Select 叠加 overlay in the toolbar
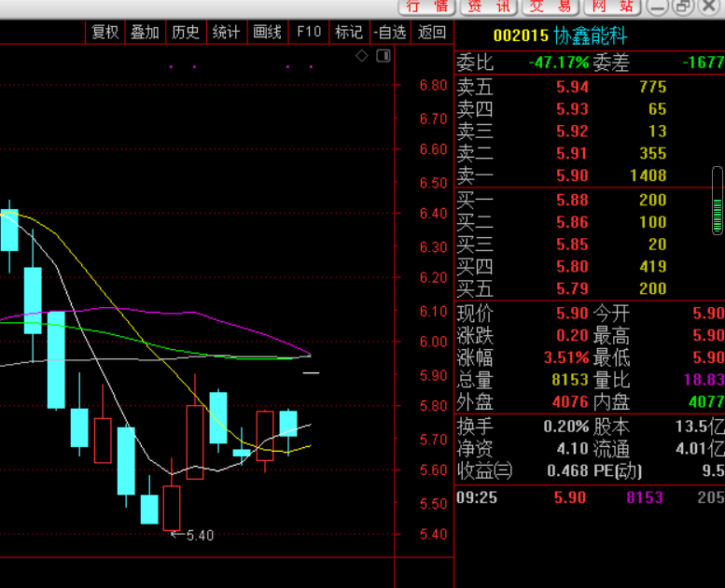This screenshot has height=588, width=725. click(145, 32)
